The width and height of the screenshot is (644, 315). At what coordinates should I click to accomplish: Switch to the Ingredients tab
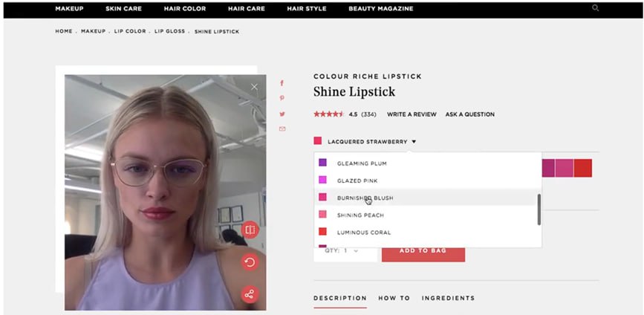pyautogui.click(x=448, y=298)
